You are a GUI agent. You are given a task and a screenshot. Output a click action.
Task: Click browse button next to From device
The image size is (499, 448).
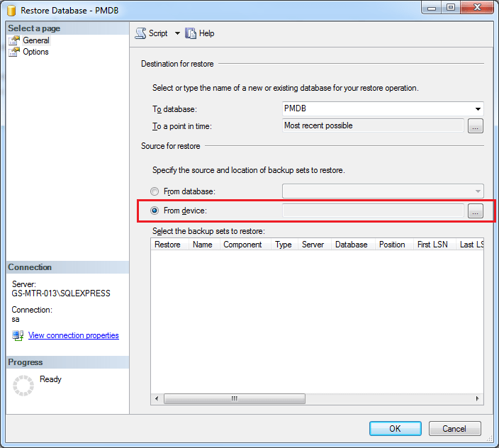click(476, 211)
